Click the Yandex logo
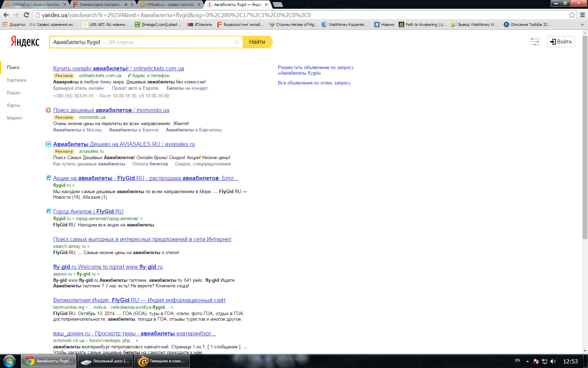Screen dimensions: 588x368 (x=25, y=41)
